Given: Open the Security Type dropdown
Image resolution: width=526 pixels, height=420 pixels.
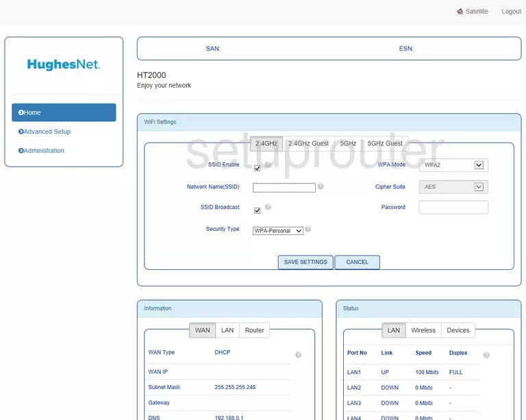Looking at the screenshot, I should (278, 231).
